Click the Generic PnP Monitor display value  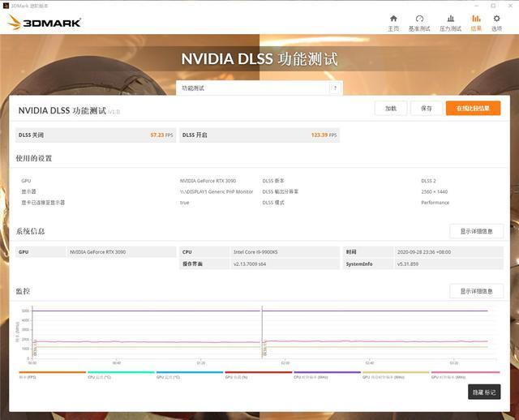pos(217,191)
